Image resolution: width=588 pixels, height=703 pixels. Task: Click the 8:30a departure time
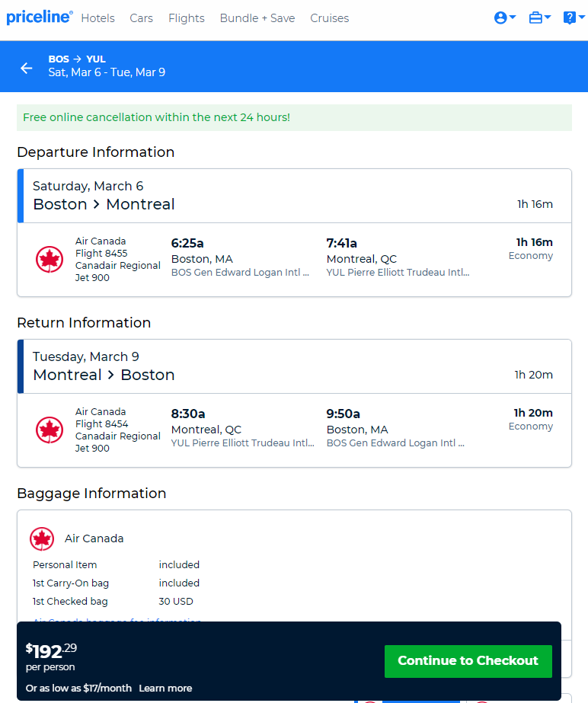click(188, 414)
